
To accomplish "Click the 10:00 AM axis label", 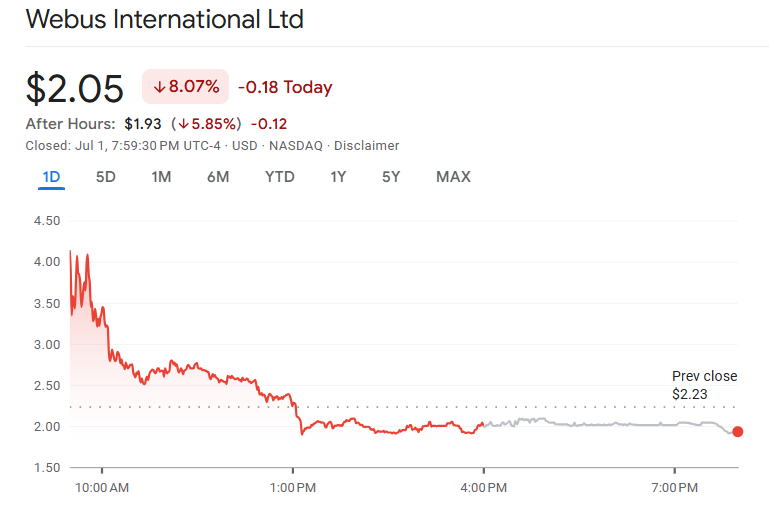I will pyautogui.click(x=102, y=488).
